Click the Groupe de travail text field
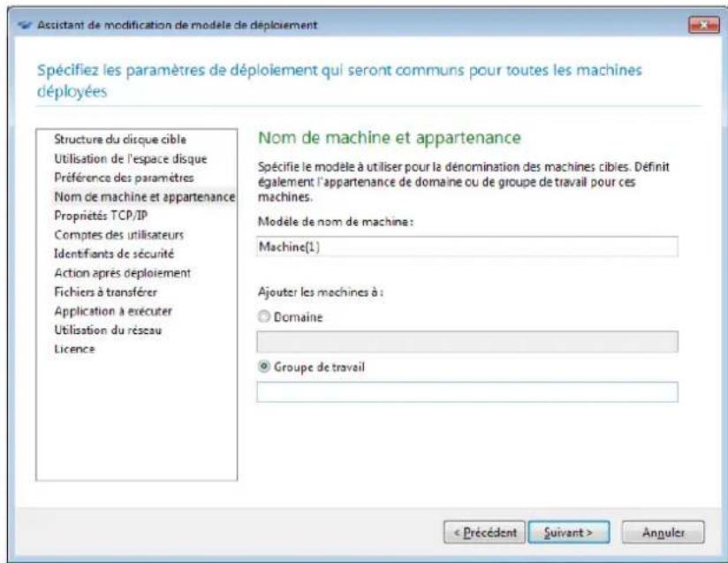Image resolution: width=728 pixels, height=563 pixels. pos(467,392)
